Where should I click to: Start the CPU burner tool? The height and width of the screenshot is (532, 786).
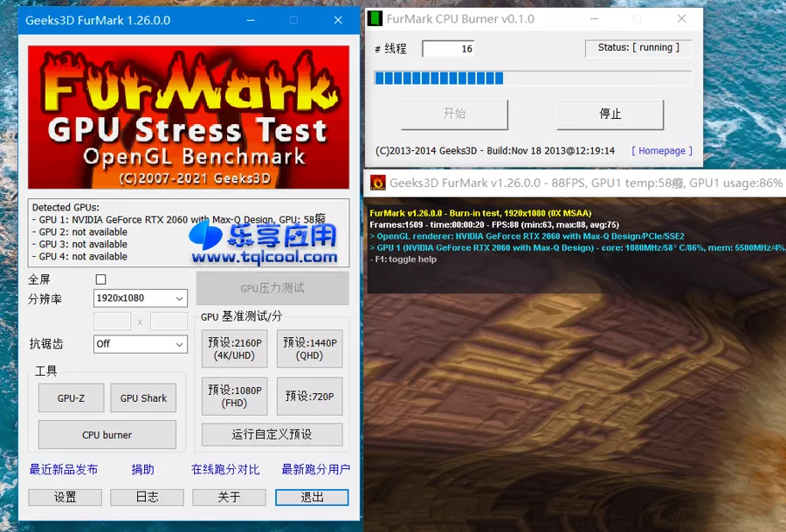click(107, 435)
